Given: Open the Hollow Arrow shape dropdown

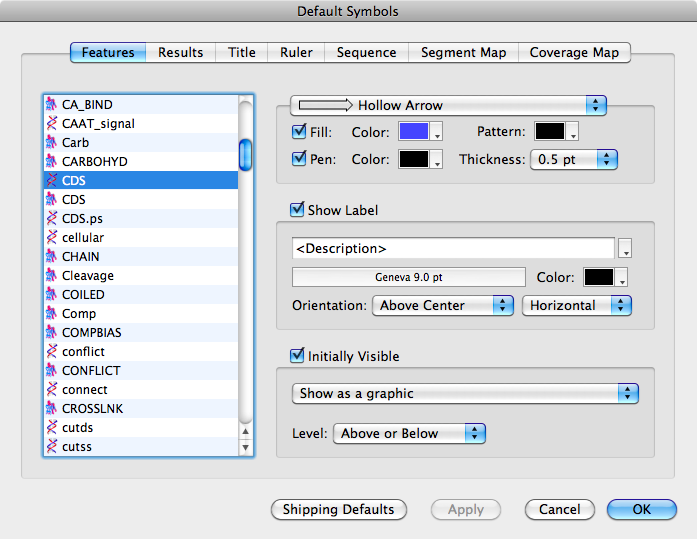Looking at the screenshot, I should [x=448, y=105].
